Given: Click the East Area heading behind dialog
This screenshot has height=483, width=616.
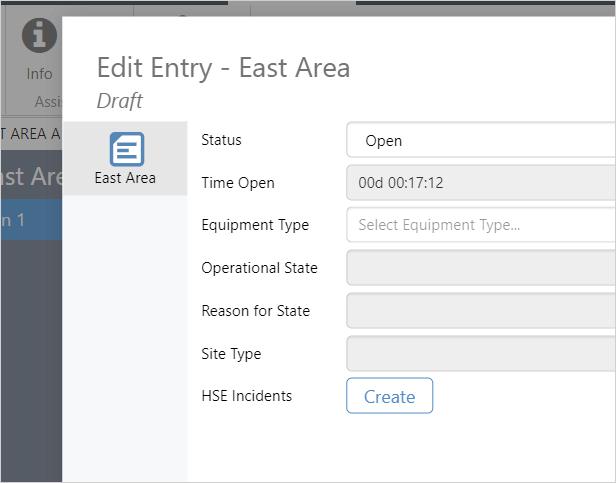Looking at the screenshot, I should tap(30, 176).
